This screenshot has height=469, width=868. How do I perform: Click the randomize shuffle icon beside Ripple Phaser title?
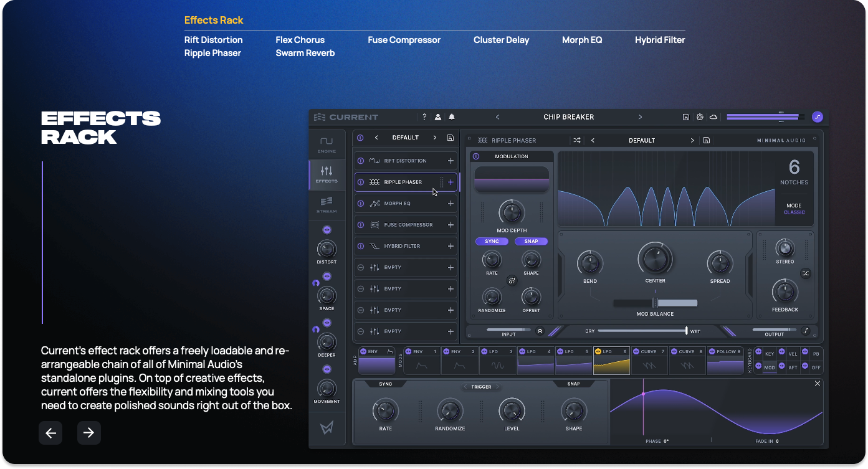click(577, 140)
